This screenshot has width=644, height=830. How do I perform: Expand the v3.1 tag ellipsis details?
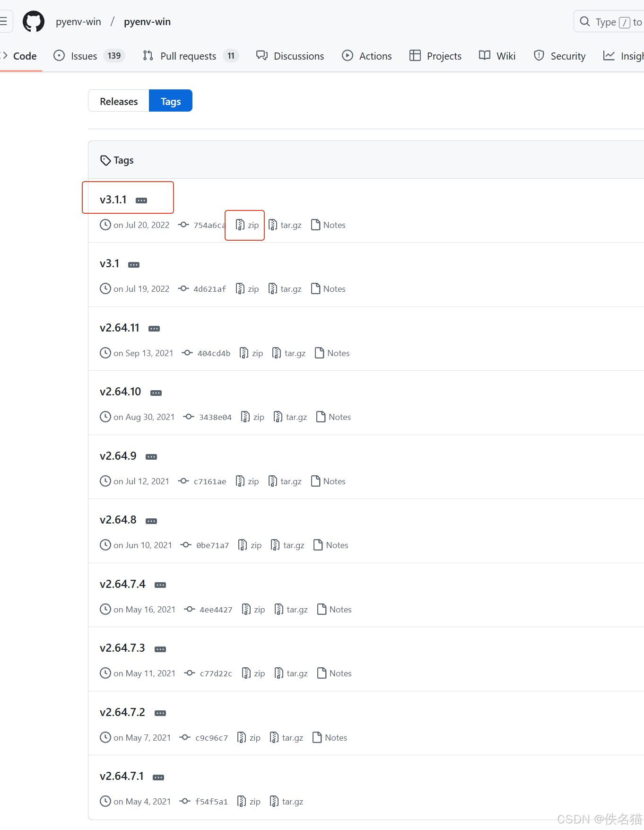coord(134,265)
